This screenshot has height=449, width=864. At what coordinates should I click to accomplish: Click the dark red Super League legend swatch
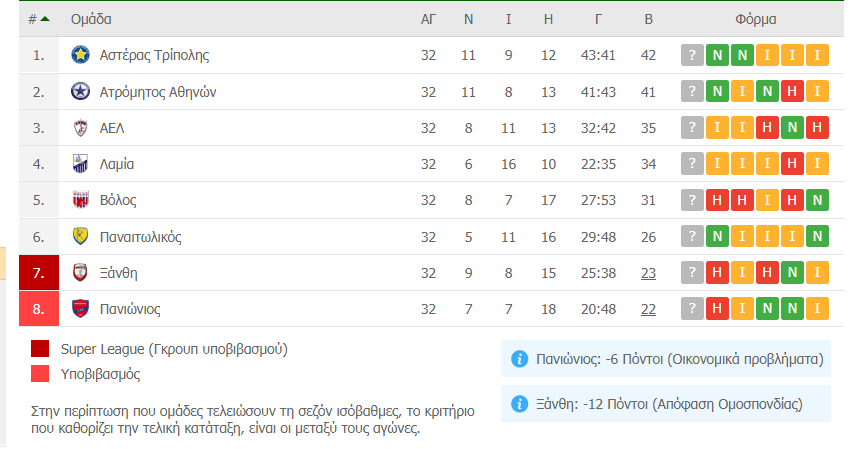40,349
